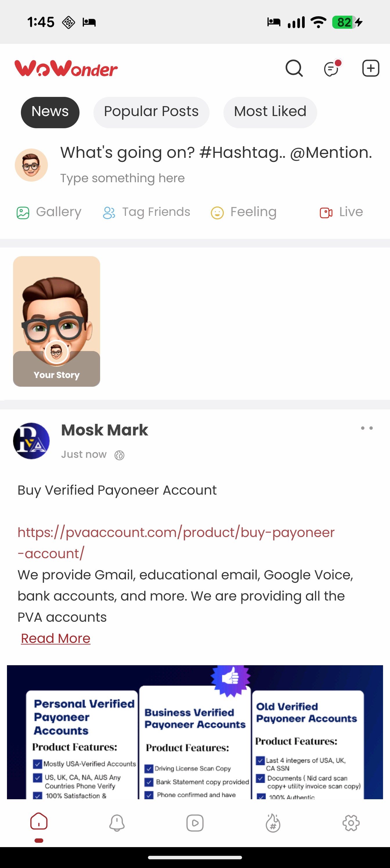Image resolution: width=390 pixels, height=868 pixels.
Task: Switch to Popular Posts tab
Action: [151, 112]
